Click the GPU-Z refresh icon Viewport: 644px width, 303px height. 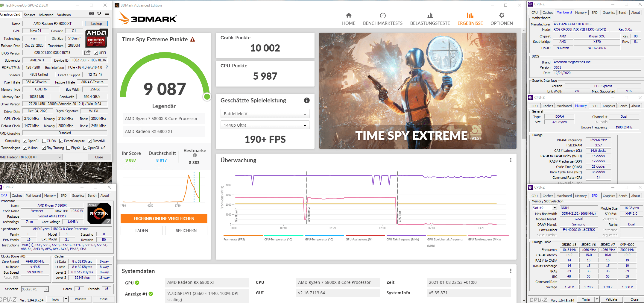(99, 13)
